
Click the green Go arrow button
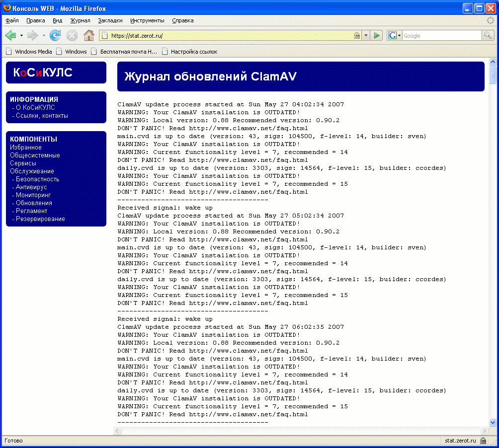377,35
